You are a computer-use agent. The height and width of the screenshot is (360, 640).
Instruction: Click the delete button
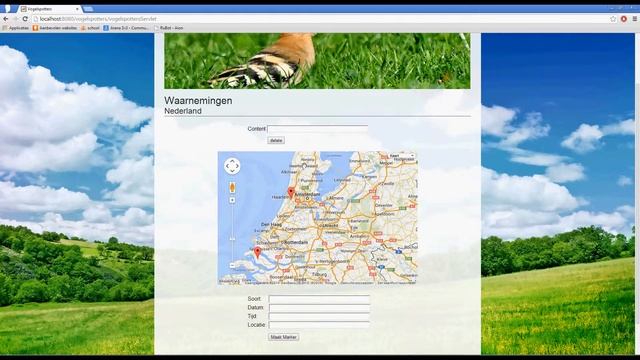276,140
